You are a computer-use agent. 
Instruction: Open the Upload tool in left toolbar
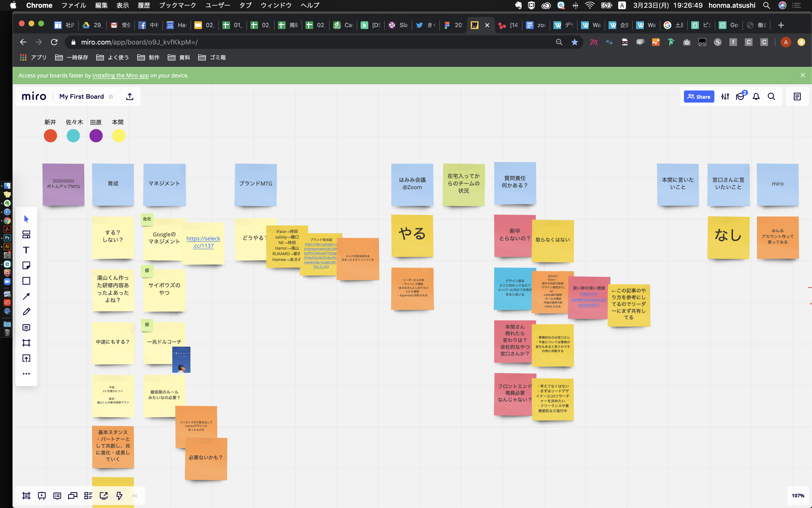point(27,358)
